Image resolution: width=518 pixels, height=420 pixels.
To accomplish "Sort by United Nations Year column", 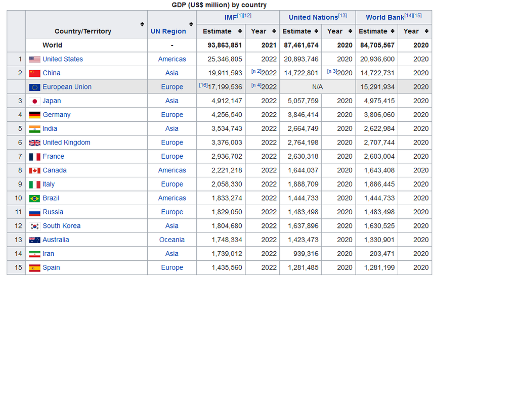I will tap(350, 31).
